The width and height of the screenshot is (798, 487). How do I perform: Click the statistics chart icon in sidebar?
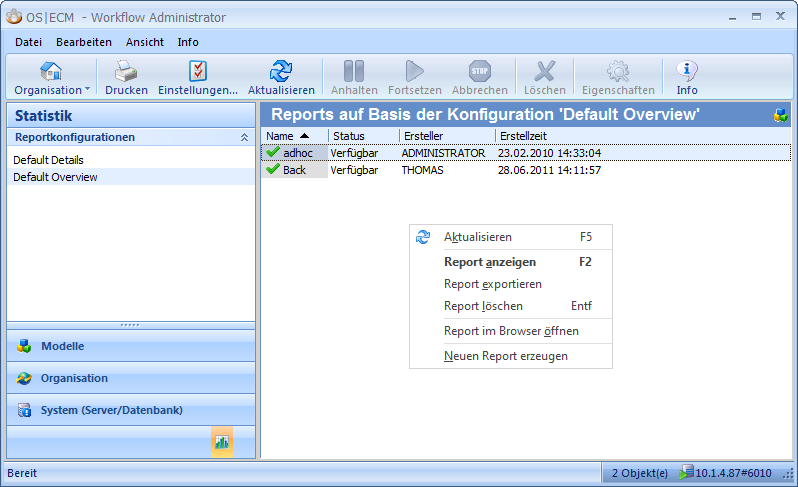222,441
